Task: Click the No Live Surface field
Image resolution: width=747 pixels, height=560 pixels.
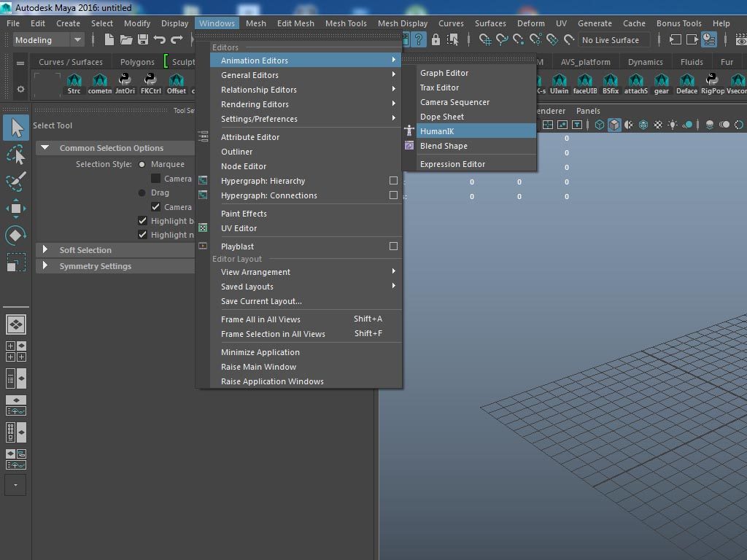Action: pyautogui.click(x=614, y=40)
